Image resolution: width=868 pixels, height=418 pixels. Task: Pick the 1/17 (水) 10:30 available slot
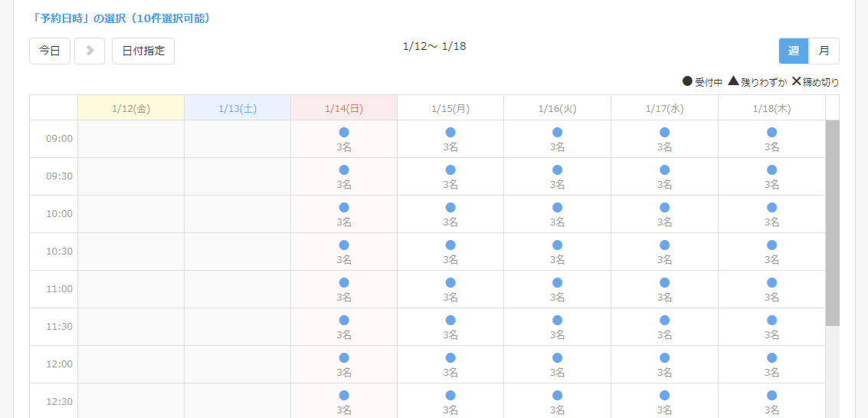point(664,252)
